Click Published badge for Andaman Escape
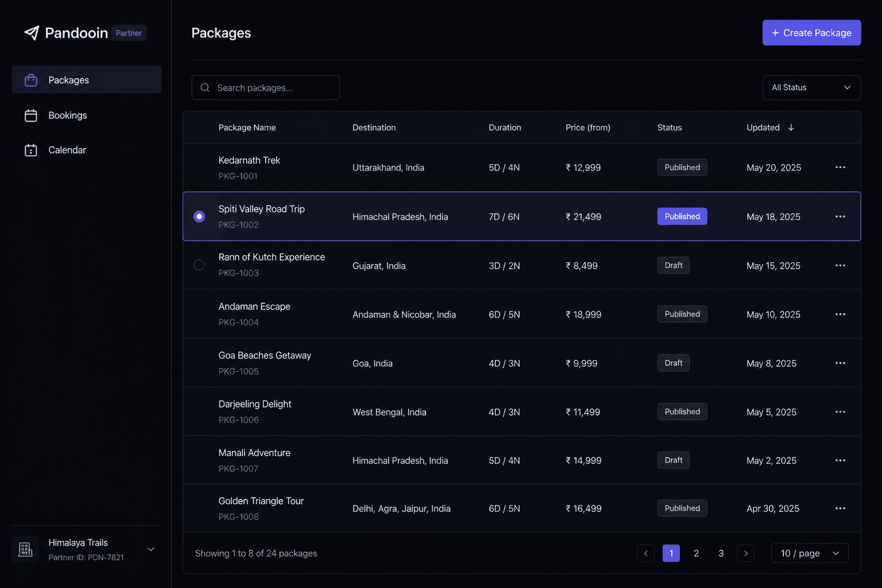Screen dimensions: 882x588 682,314
